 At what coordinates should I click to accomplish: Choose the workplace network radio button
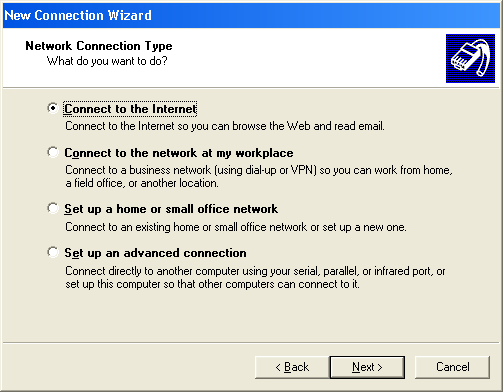(x=53, y=152)
